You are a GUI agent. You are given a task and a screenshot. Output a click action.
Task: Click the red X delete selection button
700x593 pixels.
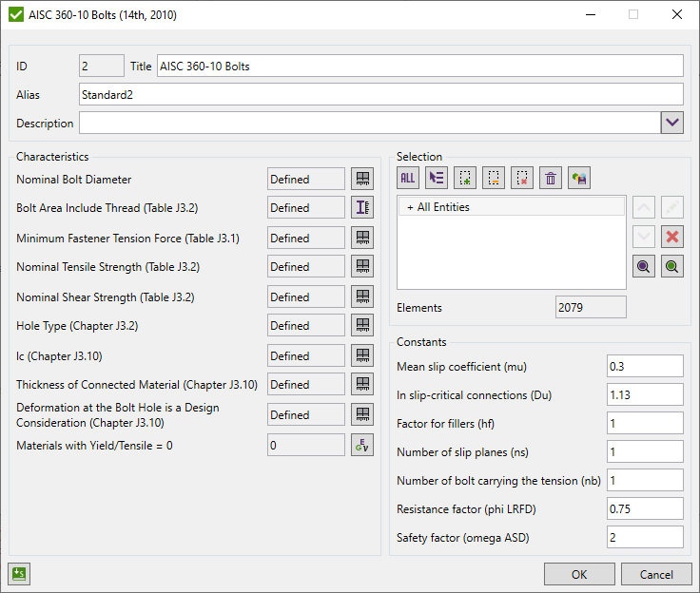point(672,238)
